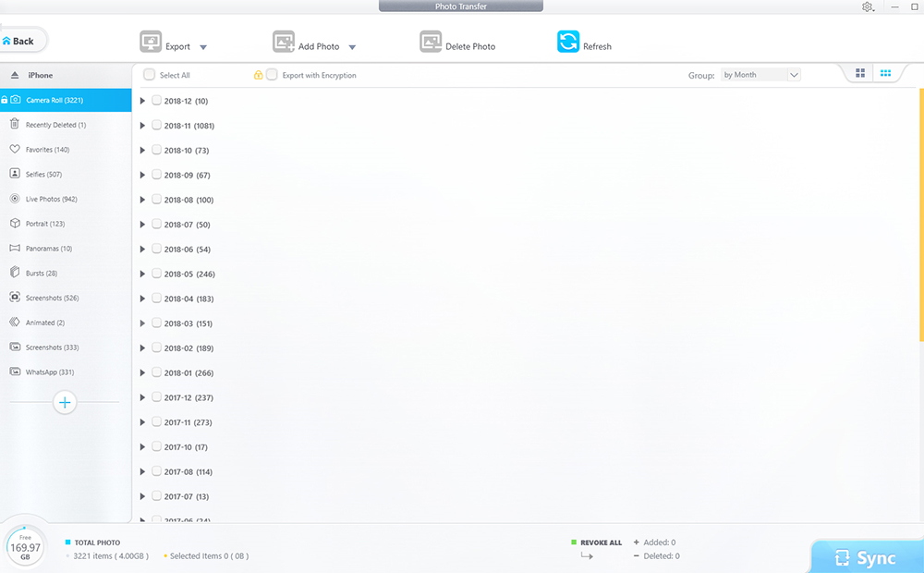Screen dimensions: 924x573
Task: Open the Group by Month dropdown
Action: [x=760, y=75]
